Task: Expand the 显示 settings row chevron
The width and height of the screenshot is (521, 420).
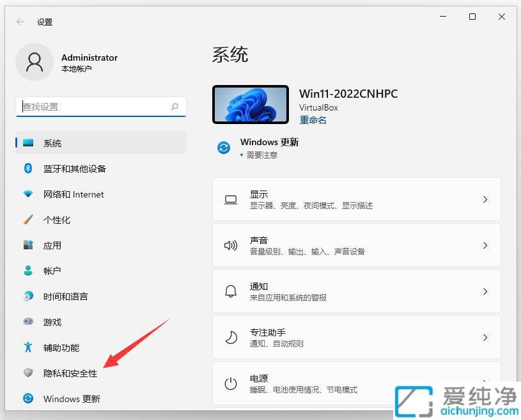Action: pyautogui.click(x=484, y=199)
